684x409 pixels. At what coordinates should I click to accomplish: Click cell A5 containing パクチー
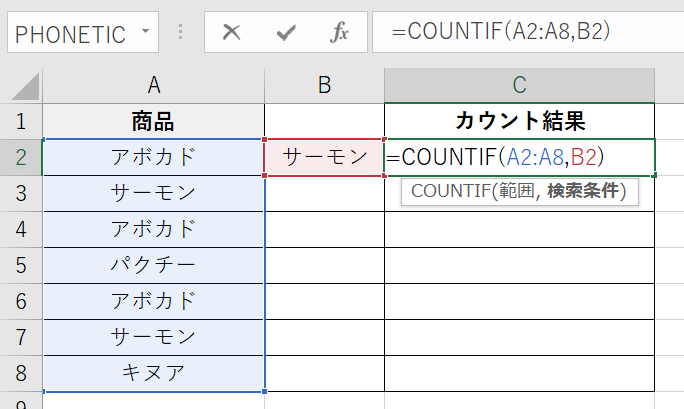pyautogui.click(x=153, y=266)
